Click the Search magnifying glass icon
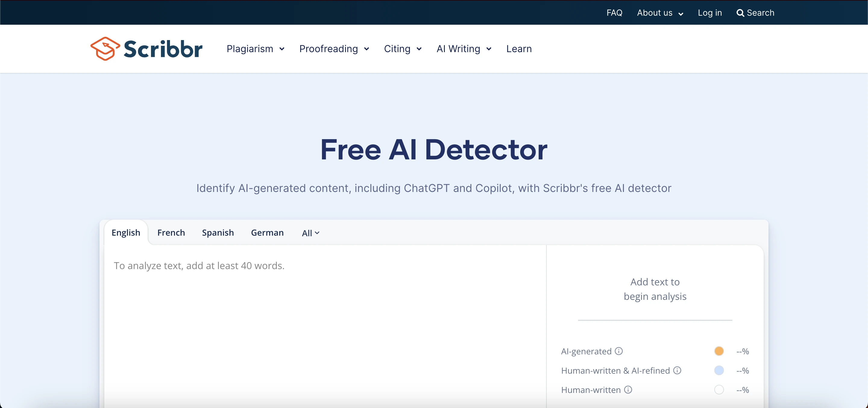The image size is (868, 408). point(740,13)
